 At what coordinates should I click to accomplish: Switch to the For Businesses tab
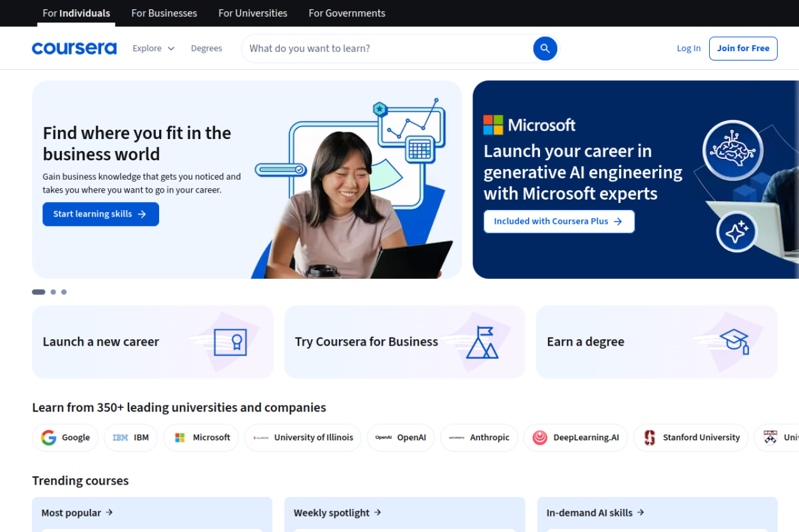[x=164, y=12]
